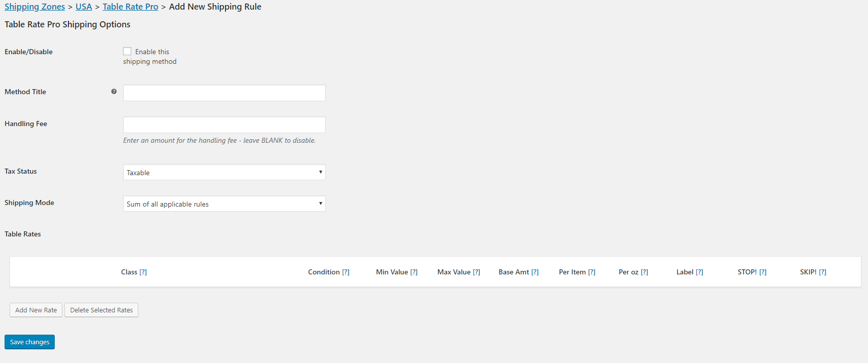The width and height of the screenshot is (868, 363).
Task: Open the Label column help [?]
Action: [700, 272]
